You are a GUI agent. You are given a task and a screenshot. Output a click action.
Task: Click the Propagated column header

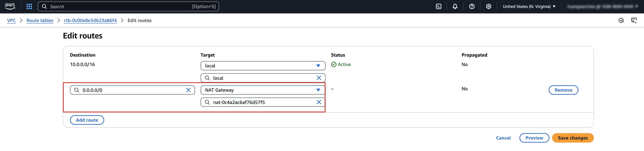tap(474, 55)
